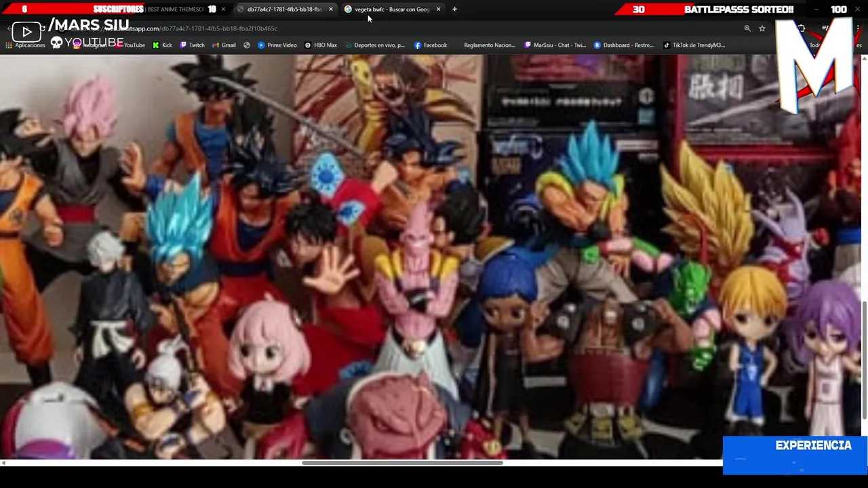Bookmark this page with the star icon
The width and height of the screenshot is (868, 488).
(762, 28)
